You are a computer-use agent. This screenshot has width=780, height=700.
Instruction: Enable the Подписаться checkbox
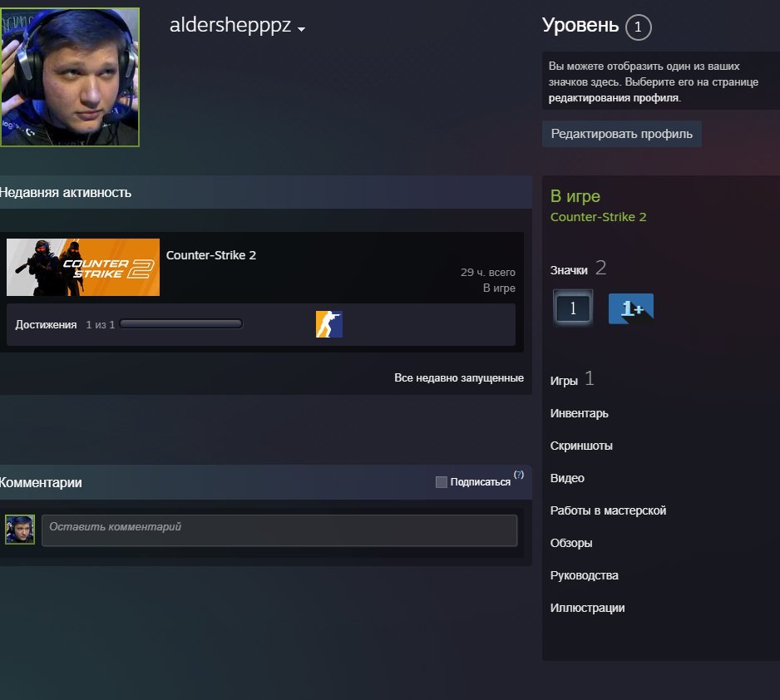pyautogui.click(x=442, y=481)
